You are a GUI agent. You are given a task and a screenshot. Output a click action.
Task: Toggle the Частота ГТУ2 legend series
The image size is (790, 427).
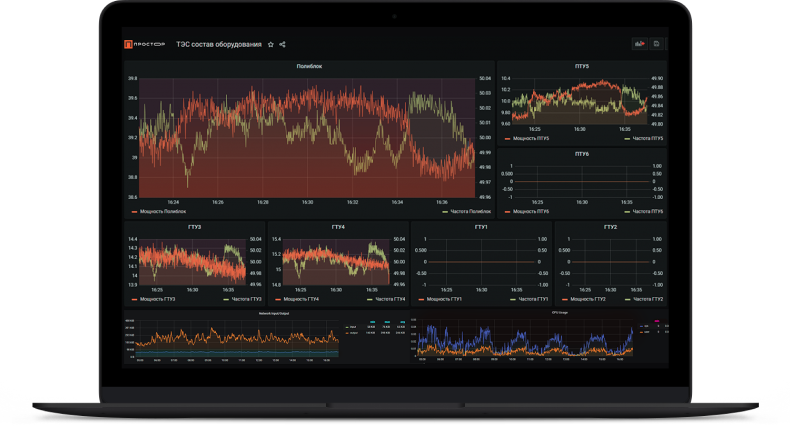point(647,299)
